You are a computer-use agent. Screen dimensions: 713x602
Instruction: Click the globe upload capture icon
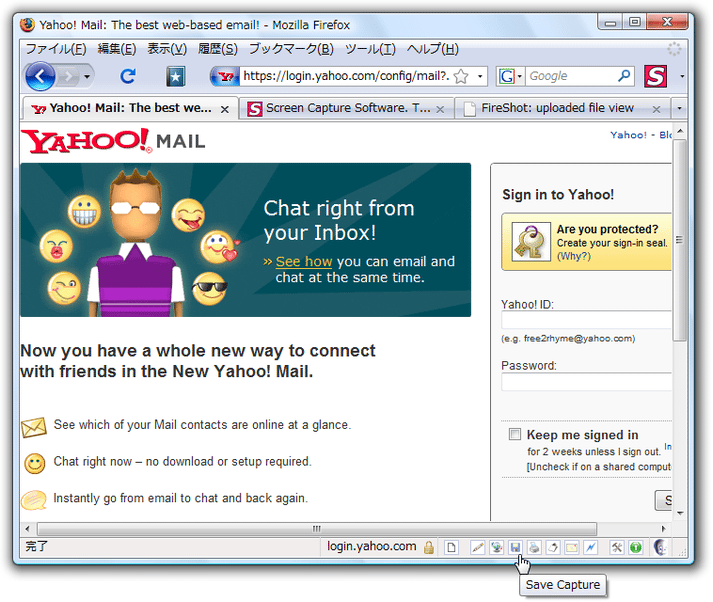click(496, 547)
